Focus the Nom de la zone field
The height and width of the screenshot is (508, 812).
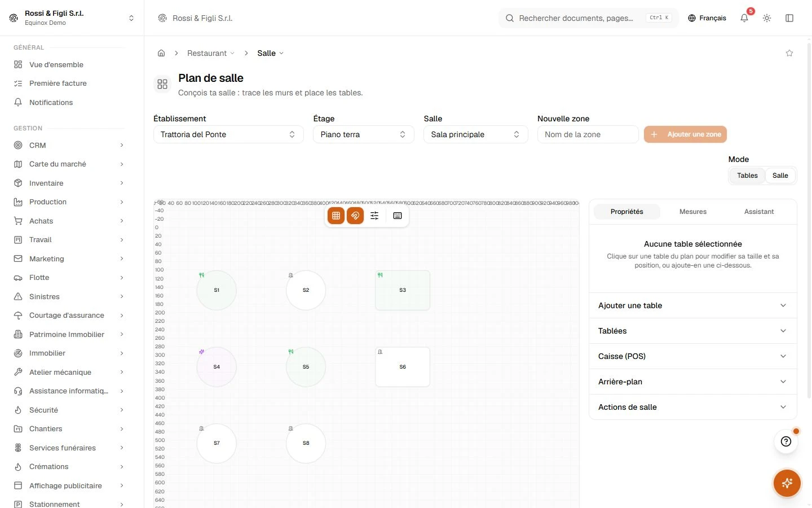point(588,134)
